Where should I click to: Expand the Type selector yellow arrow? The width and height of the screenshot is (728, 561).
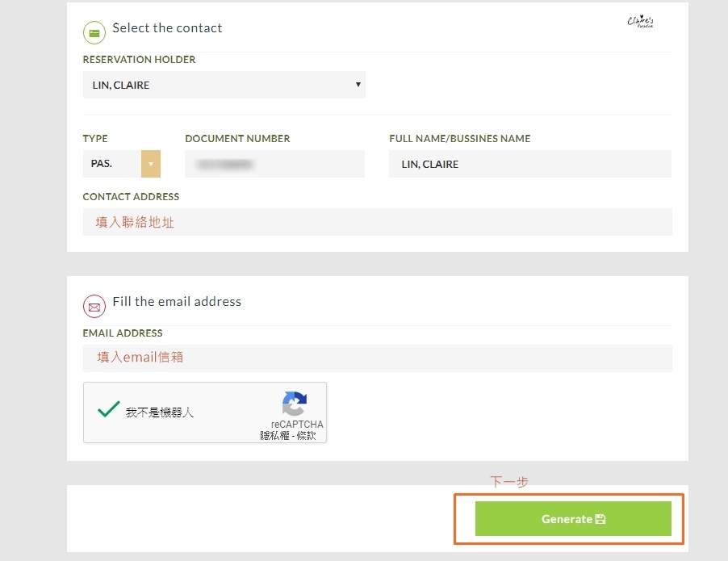[151, 164]
